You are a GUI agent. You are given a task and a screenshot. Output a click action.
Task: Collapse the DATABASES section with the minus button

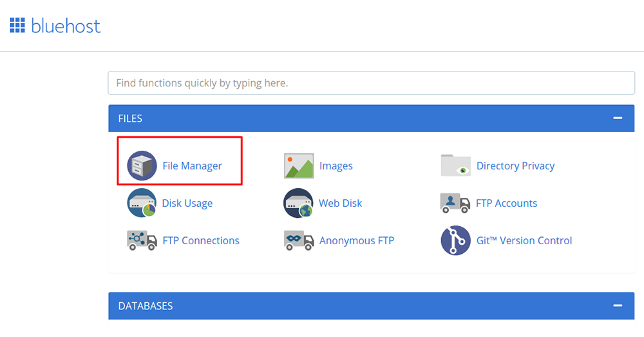(618, 306)
